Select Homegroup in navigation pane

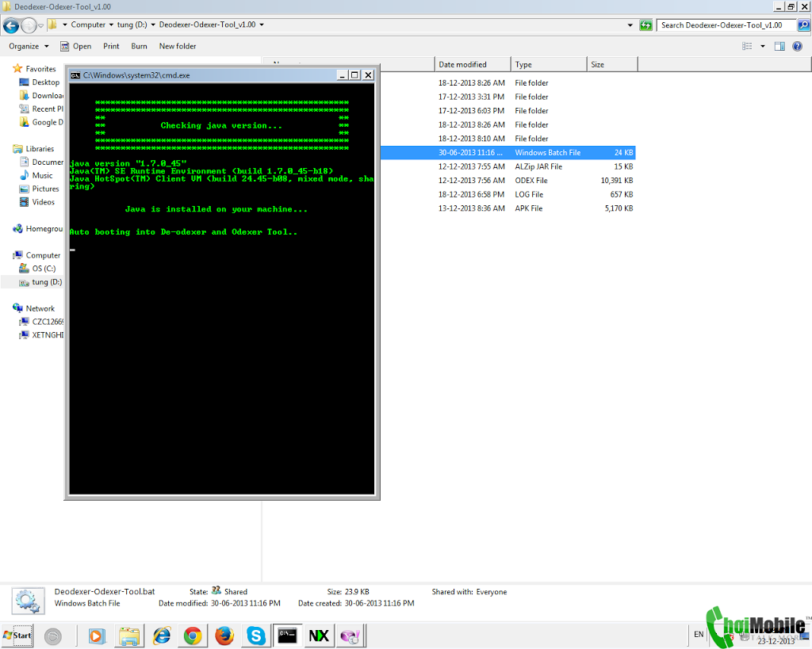(37, 229)
